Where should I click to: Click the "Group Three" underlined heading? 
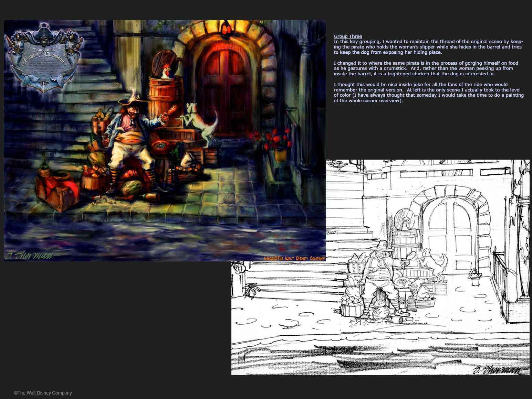click(x=348, y=36)
